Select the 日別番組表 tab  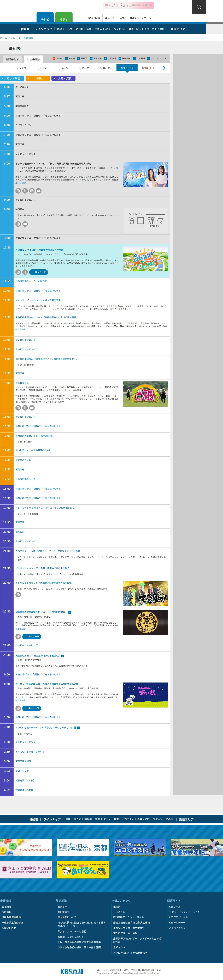click(34, 59)
